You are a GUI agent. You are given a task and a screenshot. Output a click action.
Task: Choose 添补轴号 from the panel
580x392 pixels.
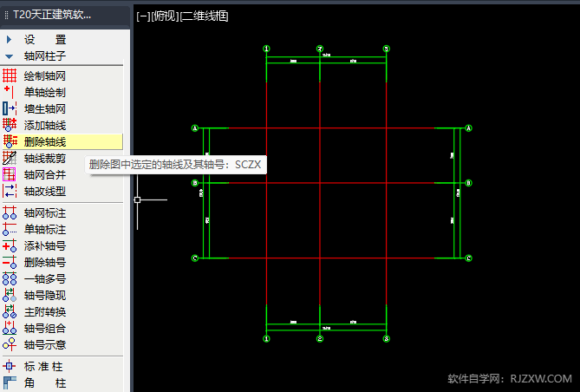pos(45,246)
